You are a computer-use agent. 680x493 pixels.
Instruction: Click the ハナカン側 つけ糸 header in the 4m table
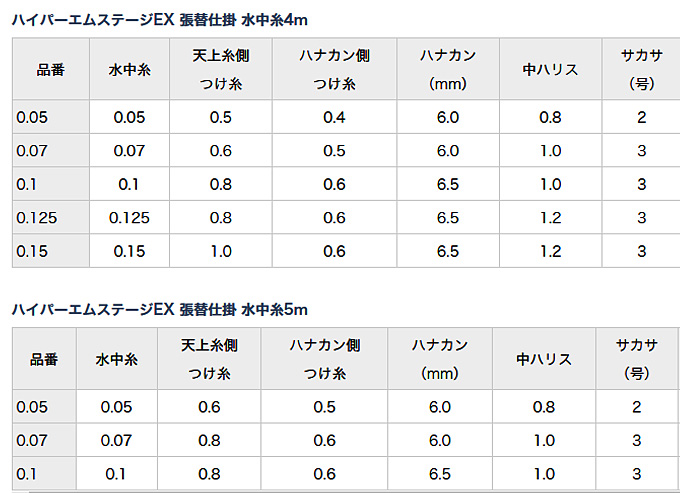pos(334,69)
